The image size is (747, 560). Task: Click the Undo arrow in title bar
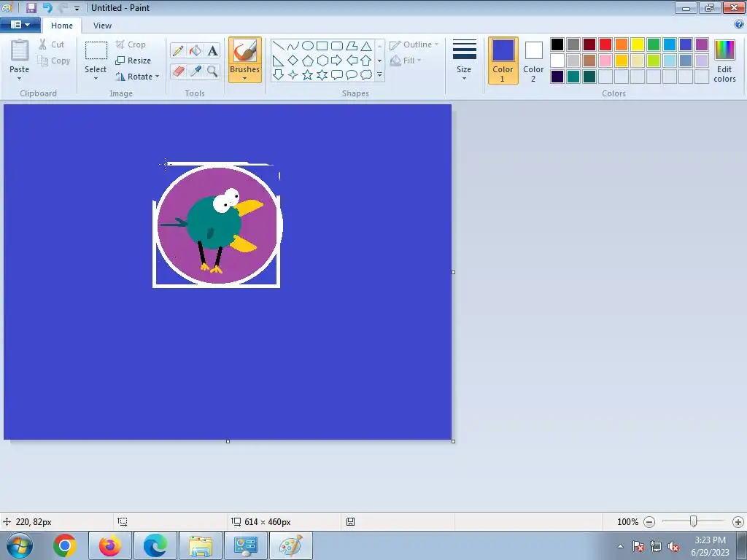[x=47, y=7]
